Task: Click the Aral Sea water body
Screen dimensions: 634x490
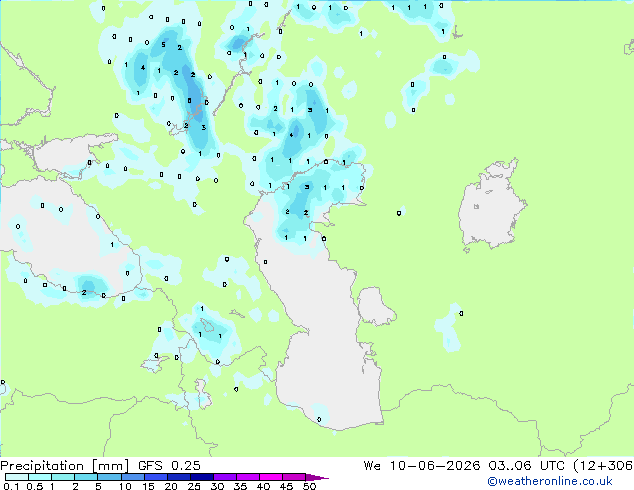Action: pos(492,204)
